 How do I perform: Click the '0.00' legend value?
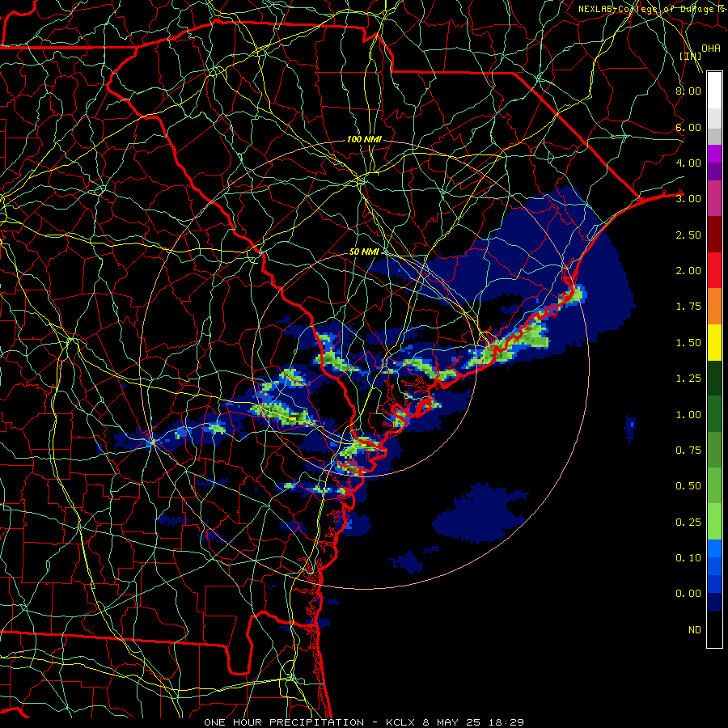tap(688, 594)
